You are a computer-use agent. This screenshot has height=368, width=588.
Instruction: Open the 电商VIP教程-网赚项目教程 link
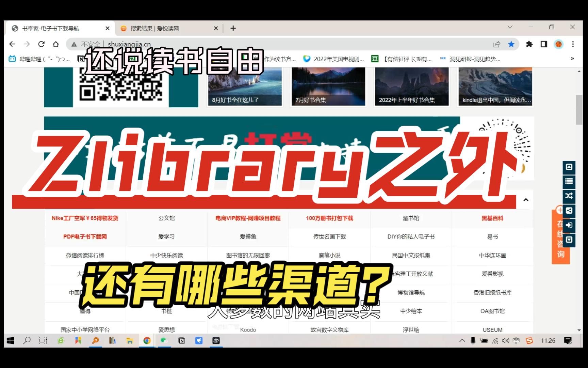[248, 218]
